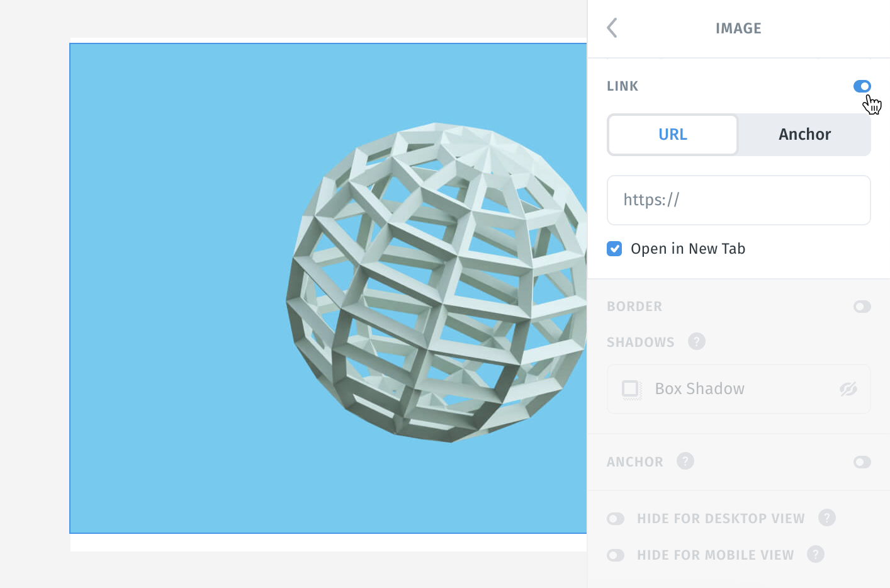Select the URL tab
890x588 pixels.
tap(673, 135)
